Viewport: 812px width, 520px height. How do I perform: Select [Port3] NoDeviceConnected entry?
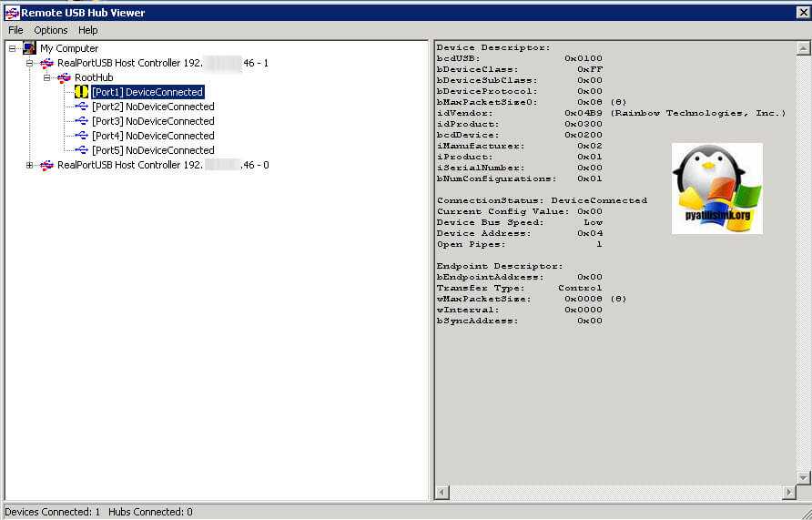click(153, 121)
